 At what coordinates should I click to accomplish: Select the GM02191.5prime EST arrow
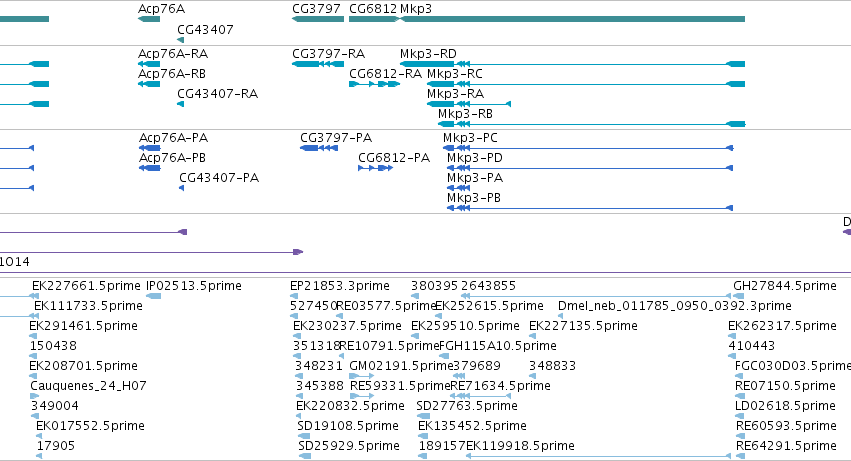(361, 376)
